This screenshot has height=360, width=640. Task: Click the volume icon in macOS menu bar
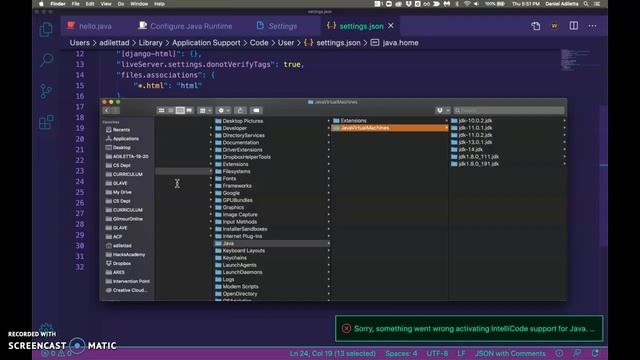point(476,4)
